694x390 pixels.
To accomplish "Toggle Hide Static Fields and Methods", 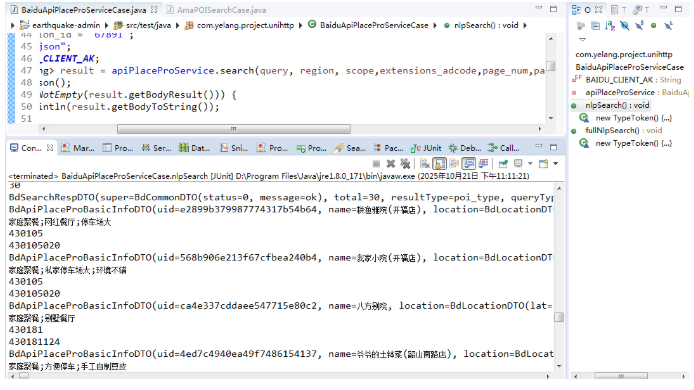I will point(639,26).
